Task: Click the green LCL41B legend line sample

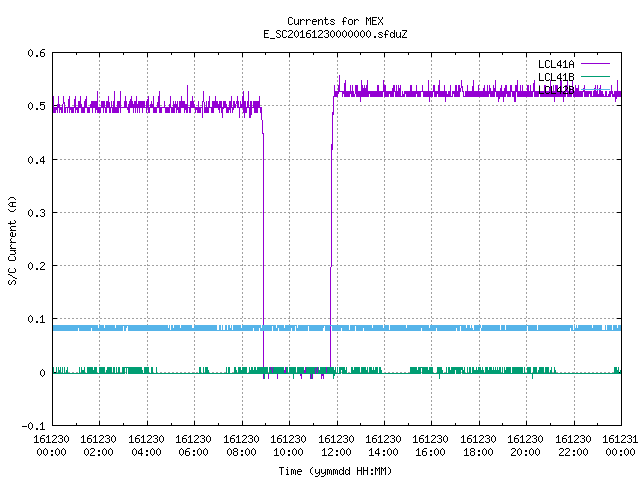Action: click(595, 76)
